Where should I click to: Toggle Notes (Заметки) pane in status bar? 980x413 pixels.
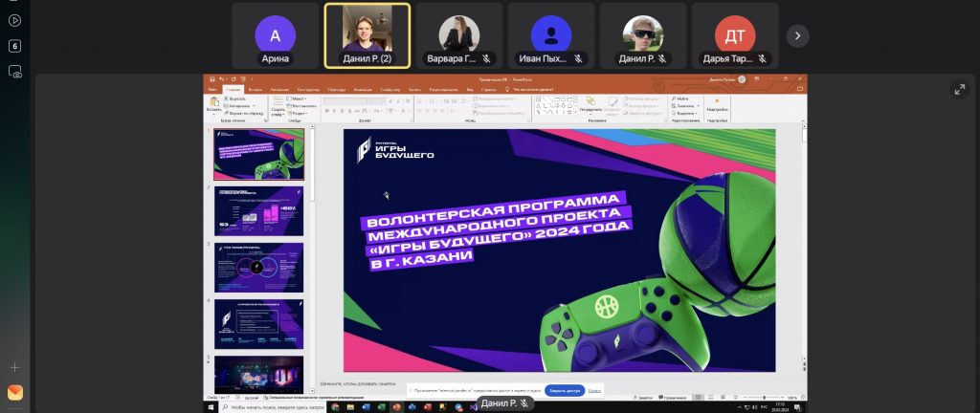pyautogui.click(x=643, y=398)
